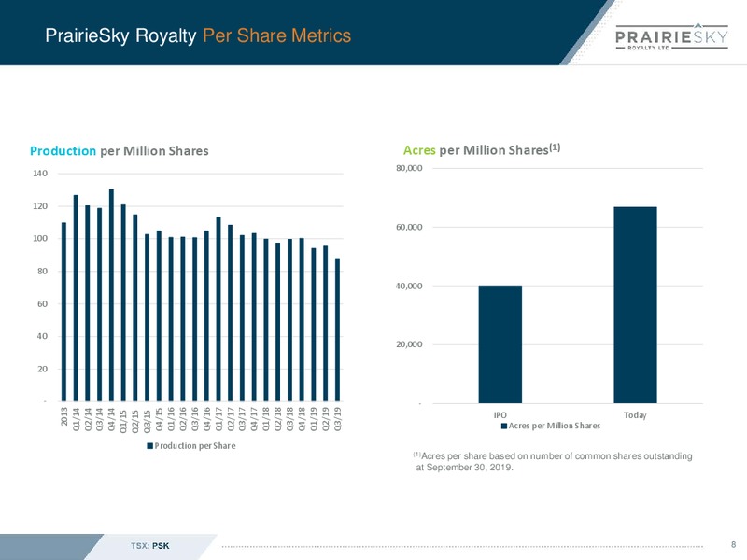Click the '60,000' y-axis value

[x=409, y=227]
